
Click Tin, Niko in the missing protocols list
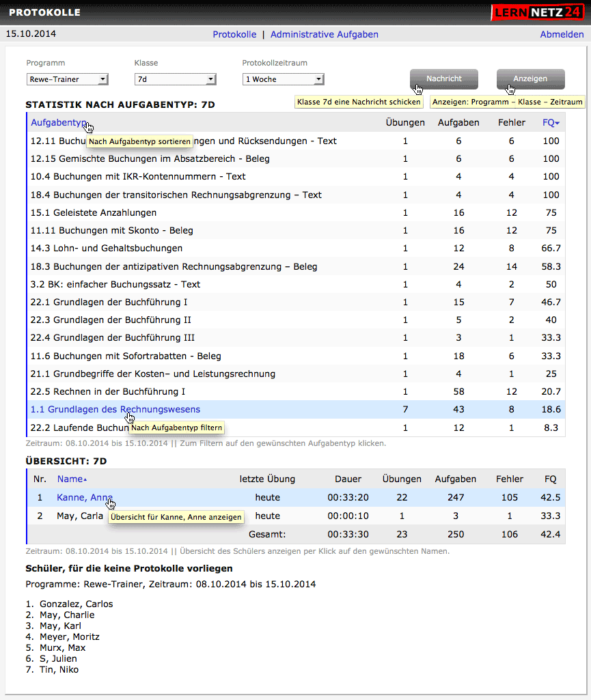(59, 670)
